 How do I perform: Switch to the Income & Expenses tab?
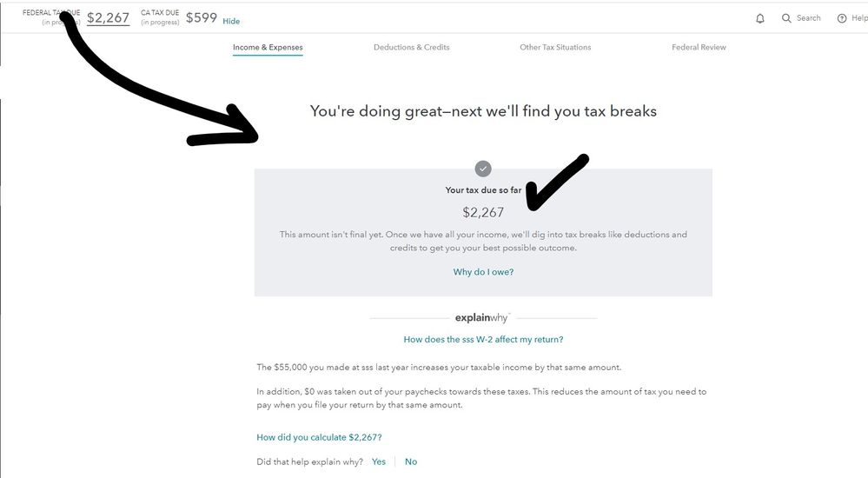(268, 47)
